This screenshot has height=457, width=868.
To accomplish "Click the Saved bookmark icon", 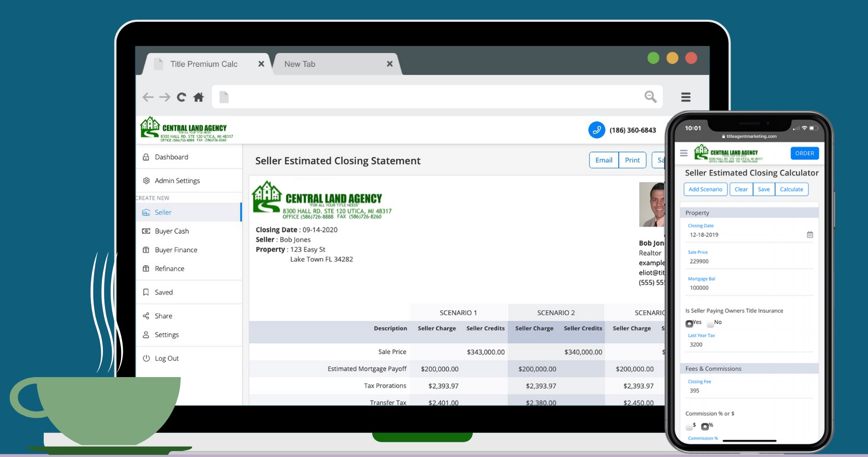I will coord(146,292).
